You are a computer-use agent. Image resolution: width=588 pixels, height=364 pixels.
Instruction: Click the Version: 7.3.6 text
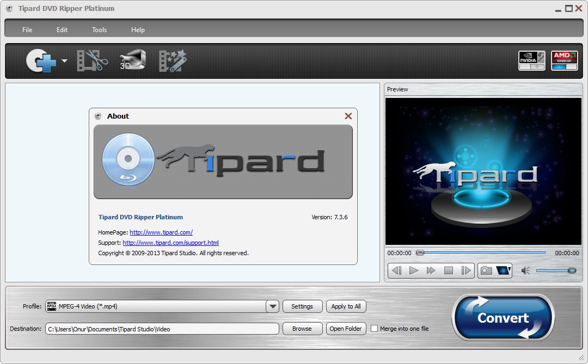[x=329, y=217]
